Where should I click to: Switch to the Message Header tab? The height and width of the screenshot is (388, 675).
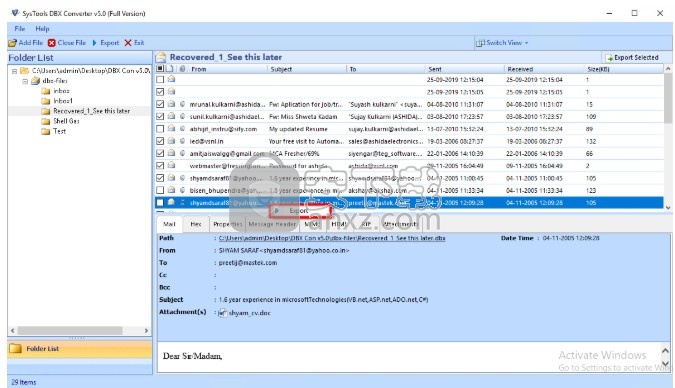(272, 224)
